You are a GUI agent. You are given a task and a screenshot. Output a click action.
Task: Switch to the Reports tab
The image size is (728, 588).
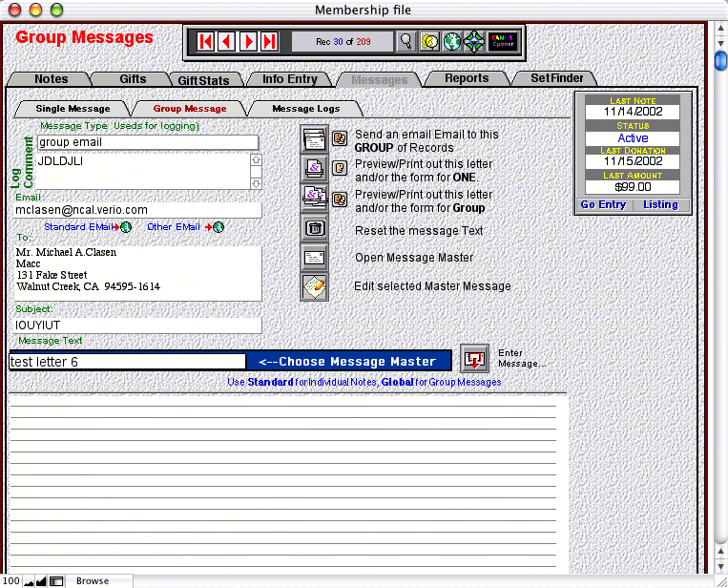pos(466,79)
